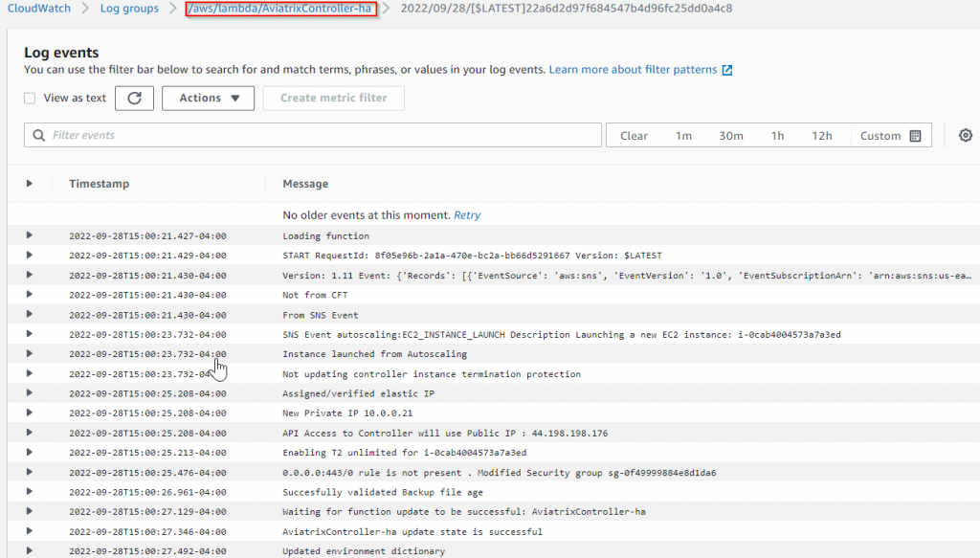Expand all log events via header arrow
The image size is (980, 558).
[x=30, y=184]
